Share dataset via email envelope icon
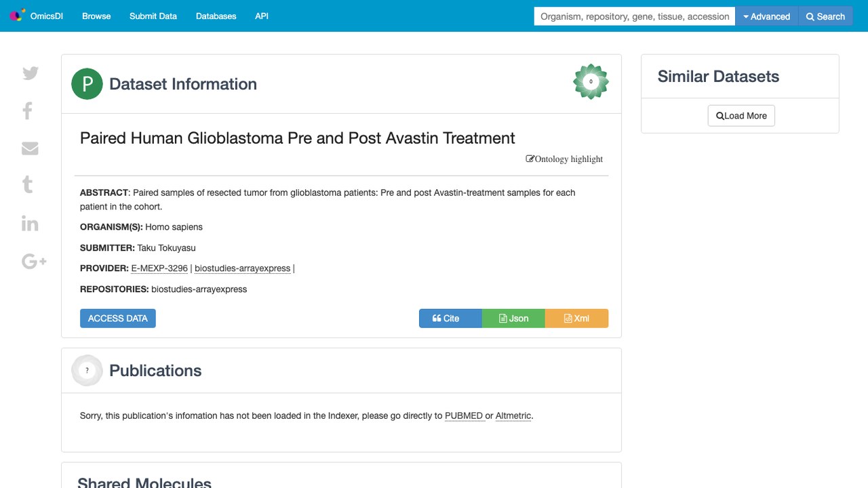Viewport: 868px width, 488px height. (30, 148)
